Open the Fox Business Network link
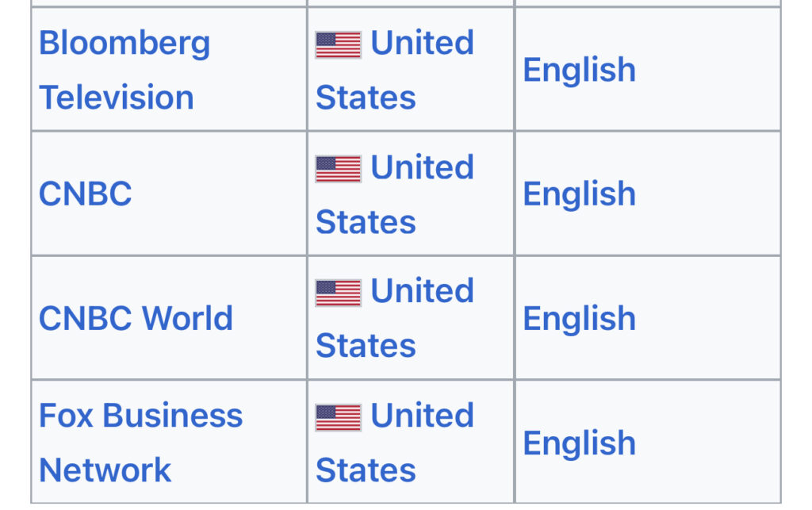The image size is (812, 510). pyautogui.click(x=140, y=443)
